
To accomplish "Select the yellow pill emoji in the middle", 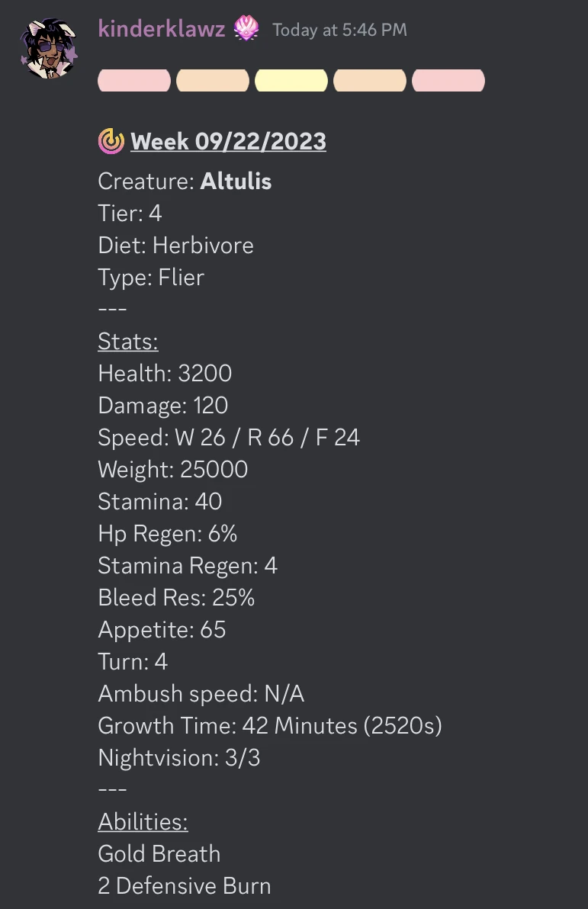I will pyautogui.click(x=291, y=80).
